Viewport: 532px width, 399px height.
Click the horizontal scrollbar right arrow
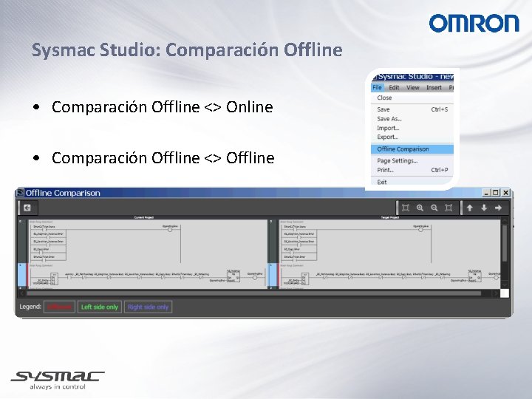coord(496,293)
